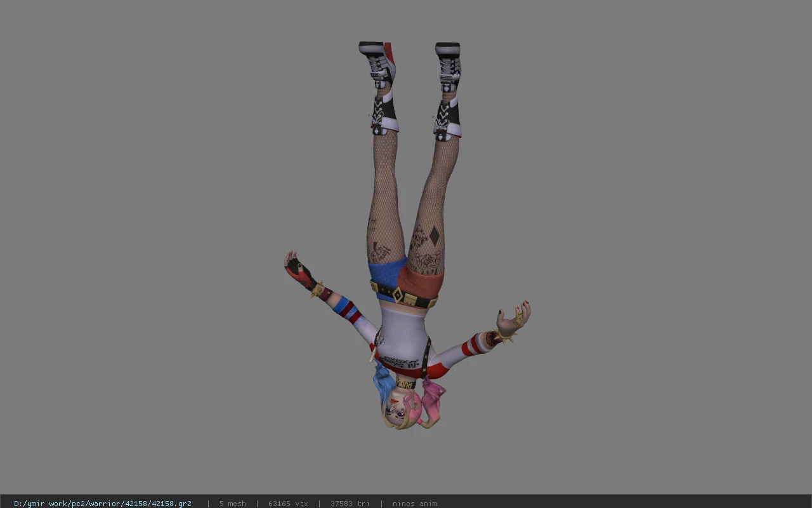812x508 pixels.
Task: Click the upside-down character model in the viewport
Action: click(407, 235)
